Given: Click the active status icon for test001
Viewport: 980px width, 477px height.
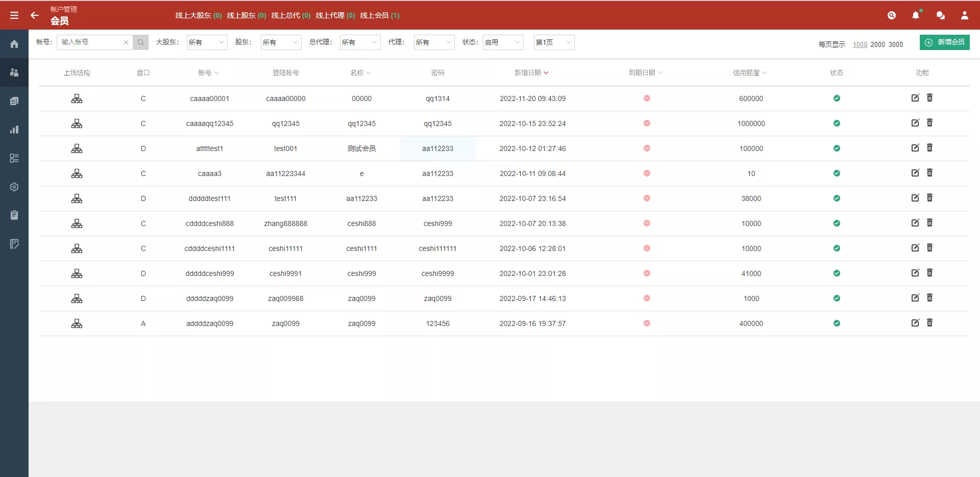Looking at the screenshot, I should (837, 148).
